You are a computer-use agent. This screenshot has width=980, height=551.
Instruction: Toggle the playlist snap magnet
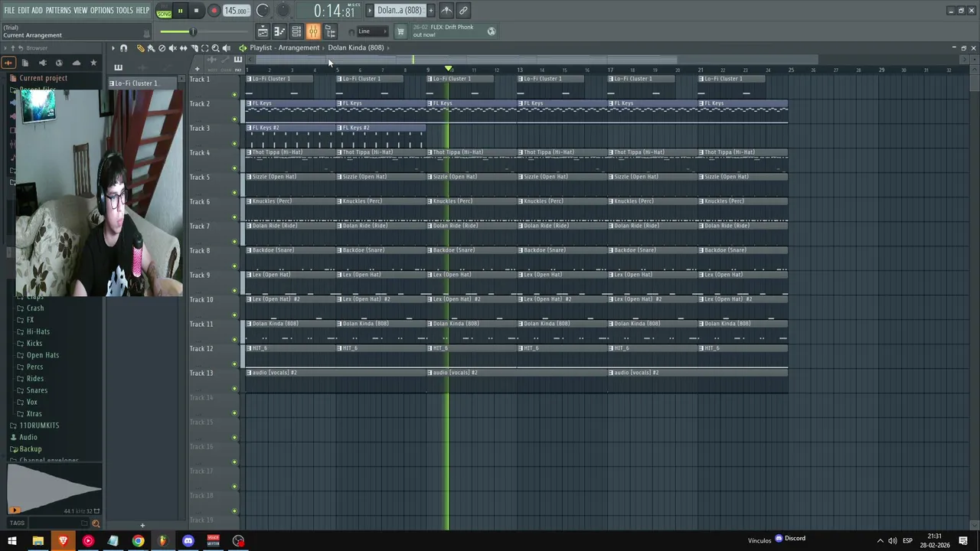click(x=123, y=47)
